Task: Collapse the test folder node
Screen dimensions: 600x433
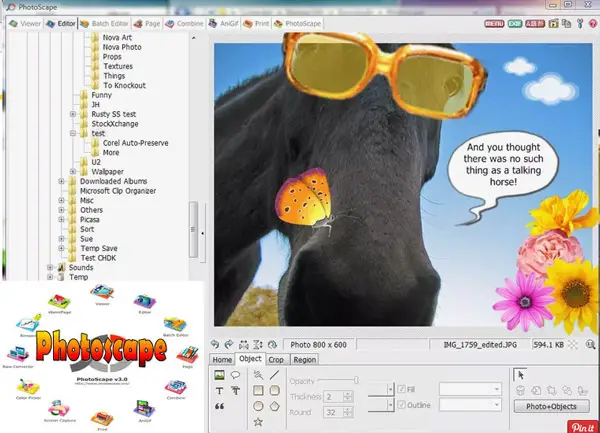Action: pyautogui.click(x=73, y=133)
